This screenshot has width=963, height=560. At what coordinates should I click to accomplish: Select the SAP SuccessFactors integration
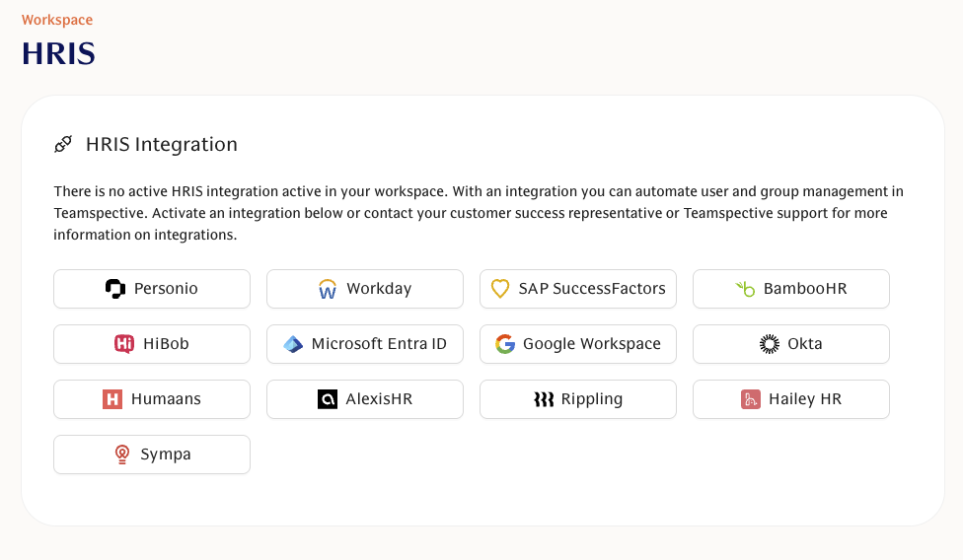[x=578, y=289]
